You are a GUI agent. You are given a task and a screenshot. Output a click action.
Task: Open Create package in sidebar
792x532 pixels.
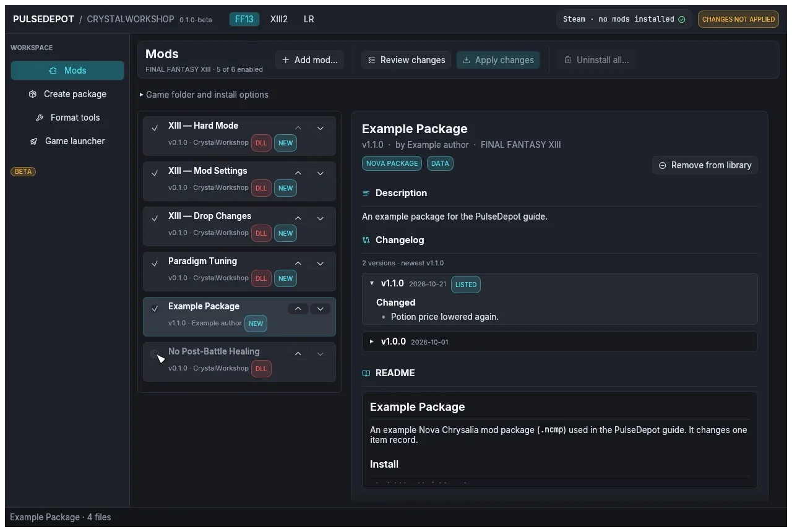[67, 94]
